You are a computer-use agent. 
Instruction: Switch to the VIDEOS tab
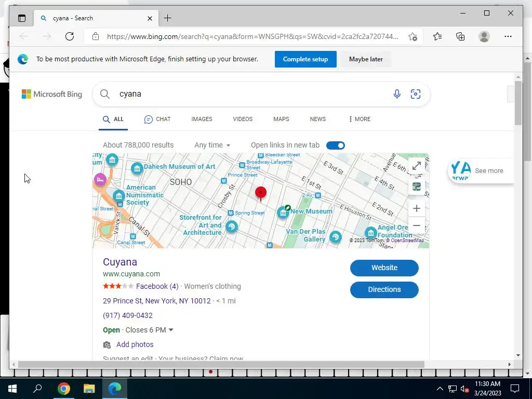click(x=243, y=119)
